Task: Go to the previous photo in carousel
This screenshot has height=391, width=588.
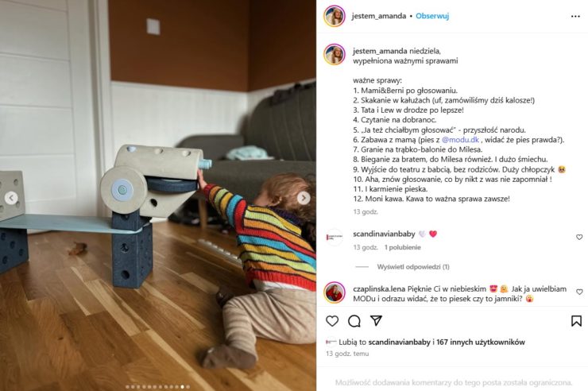Action: 11,198
